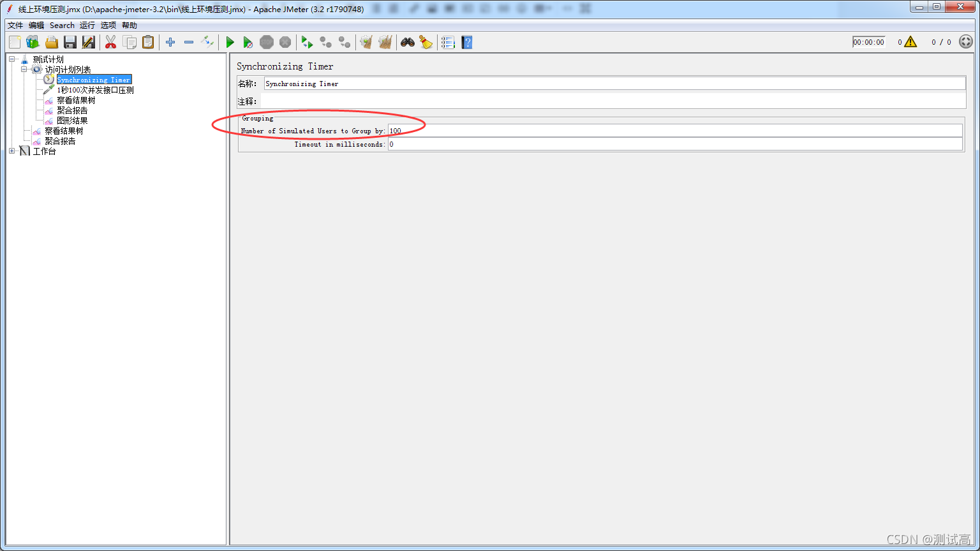Click the Number of Simulated Users field
Screen dimensions: 980x551
click(675, 131)
